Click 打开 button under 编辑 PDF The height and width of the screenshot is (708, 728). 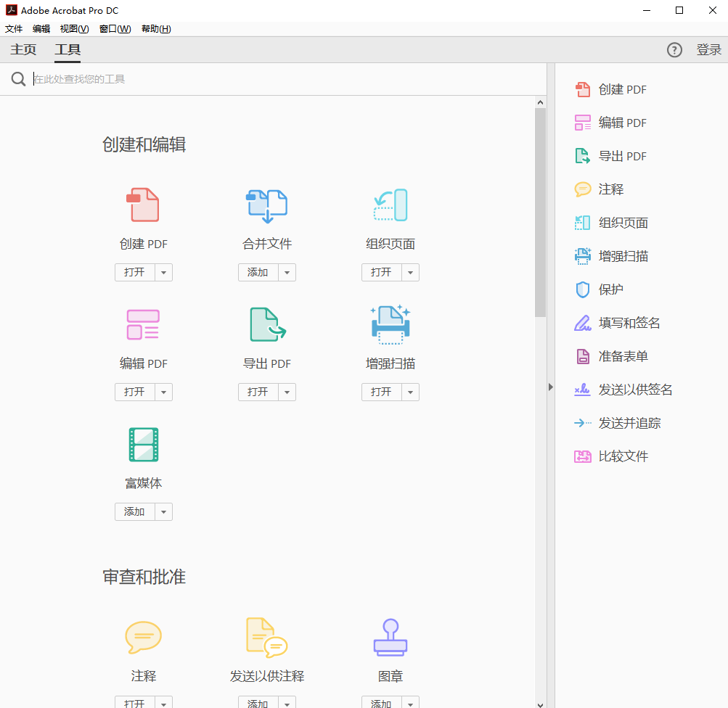[x=135, y=392]
